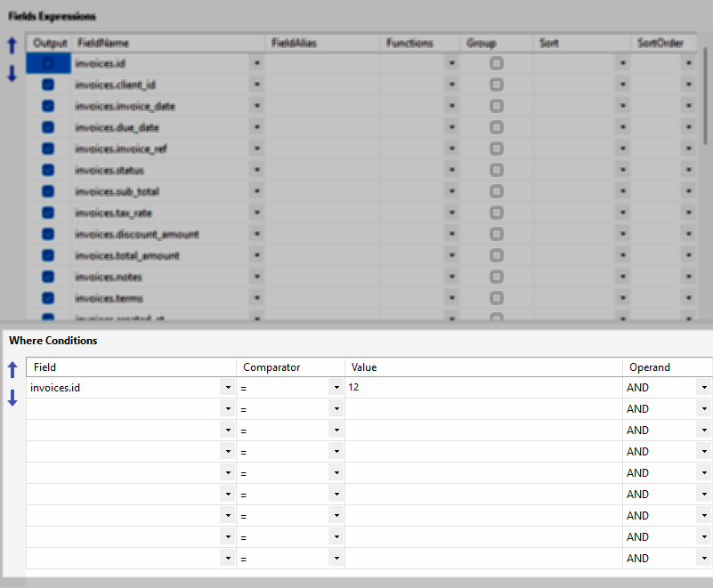This screenshot has width=713, height=588.
Task: Open Field dropdown in last condition row
Action: pyautogui.click(x=228, y=558)
